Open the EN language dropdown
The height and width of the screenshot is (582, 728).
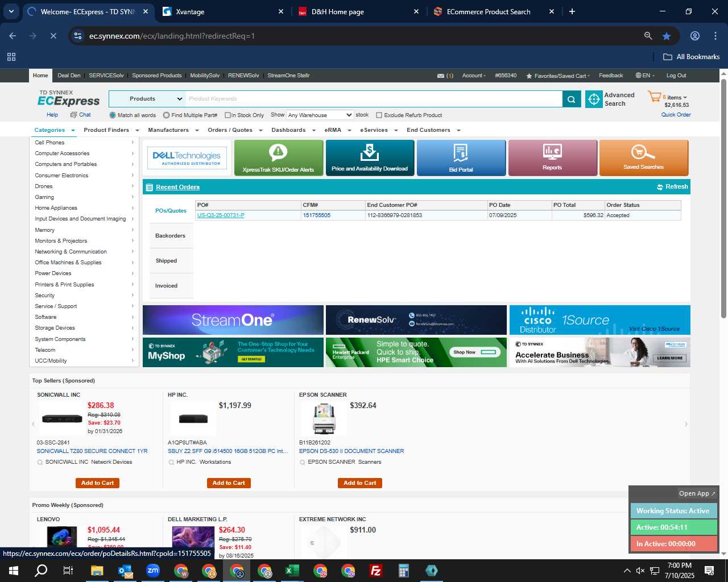[x=646, y=76]
